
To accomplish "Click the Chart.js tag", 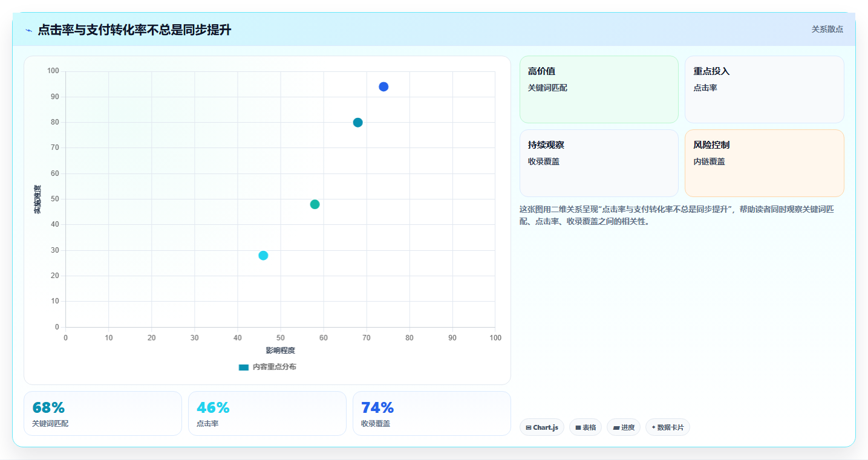I will point(542,427).
